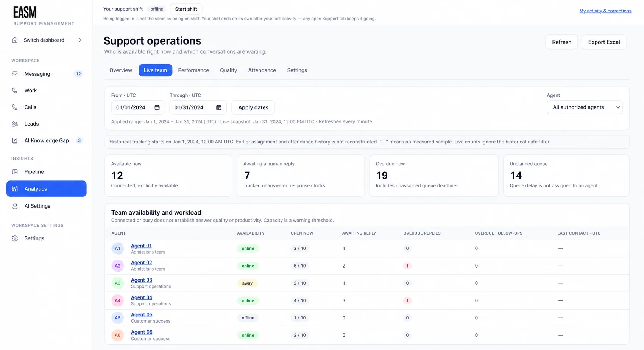Click the AI Knowledge Gap icon
Viewport: 644px width, 350px height.
[15, 140]
